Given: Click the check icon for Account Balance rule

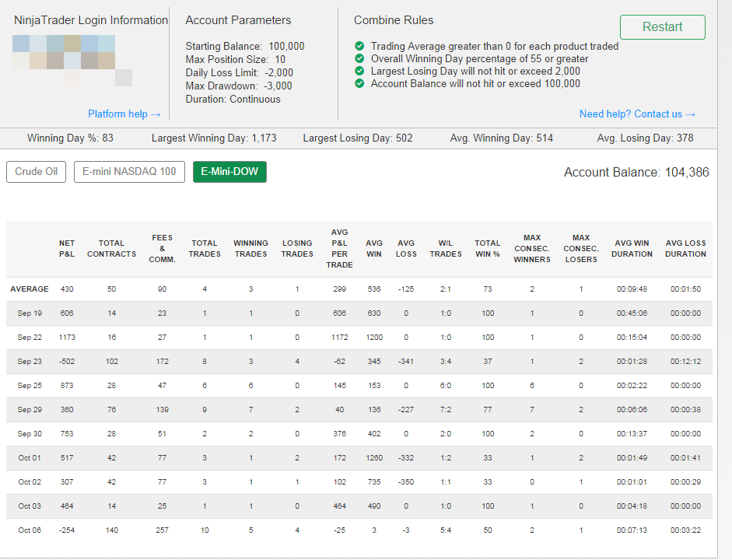Looking at the screenshot, I should (x=359, y=83).
